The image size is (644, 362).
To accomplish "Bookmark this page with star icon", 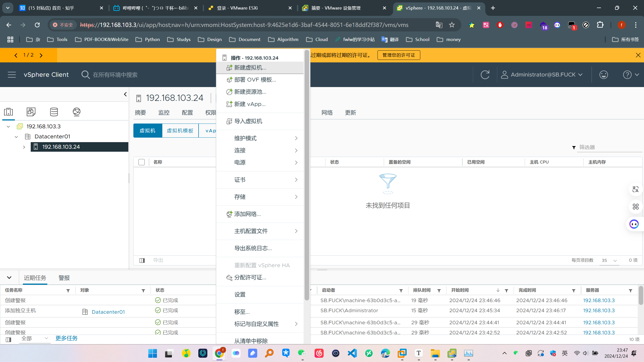I will coord(452,25).
